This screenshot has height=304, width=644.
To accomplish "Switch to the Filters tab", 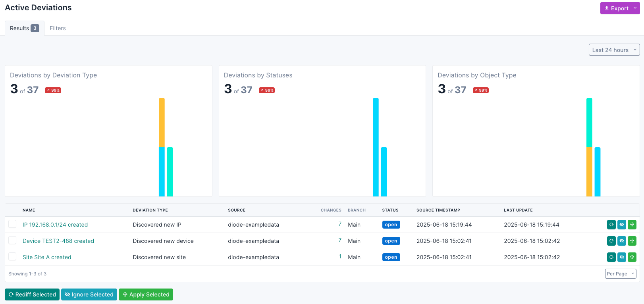I will point(58,28).
